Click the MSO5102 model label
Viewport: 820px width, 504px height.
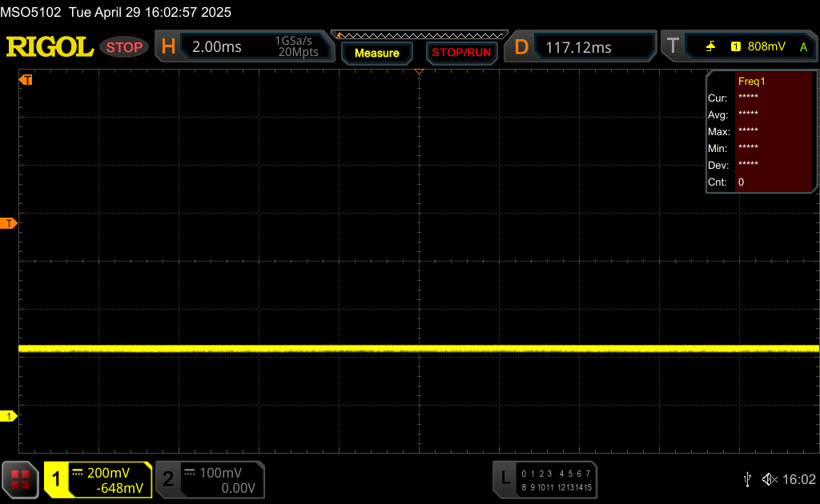click(30, 12)
